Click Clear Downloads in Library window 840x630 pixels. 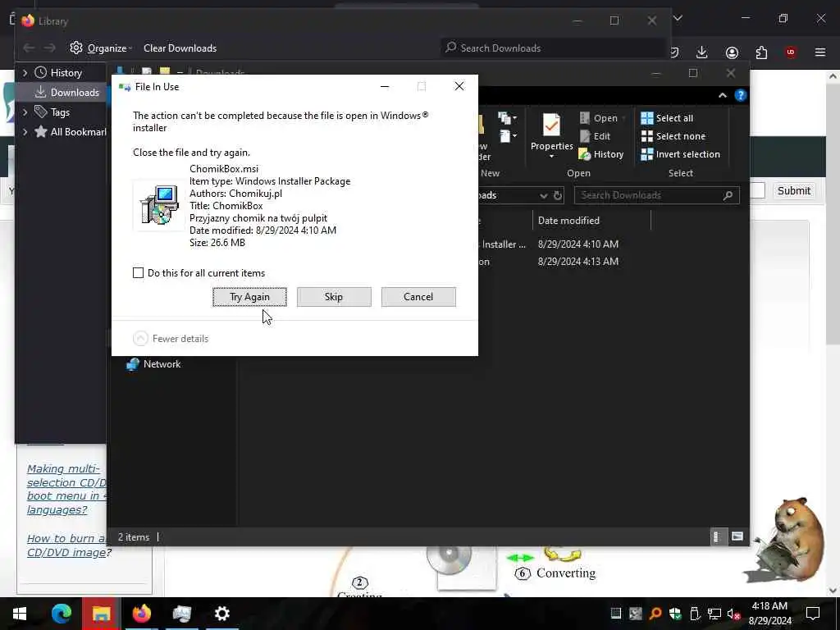pyautogui.click(x=180, y=48)
